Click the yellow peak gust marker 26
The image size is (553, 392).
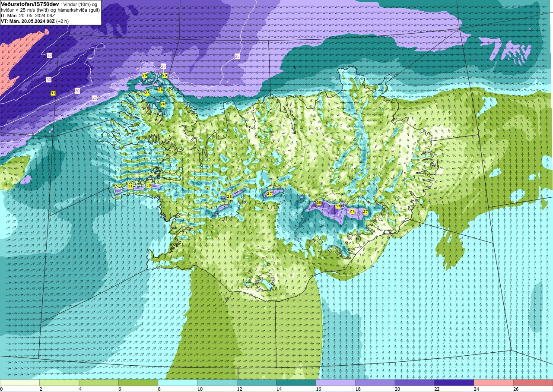click(163, 104)
